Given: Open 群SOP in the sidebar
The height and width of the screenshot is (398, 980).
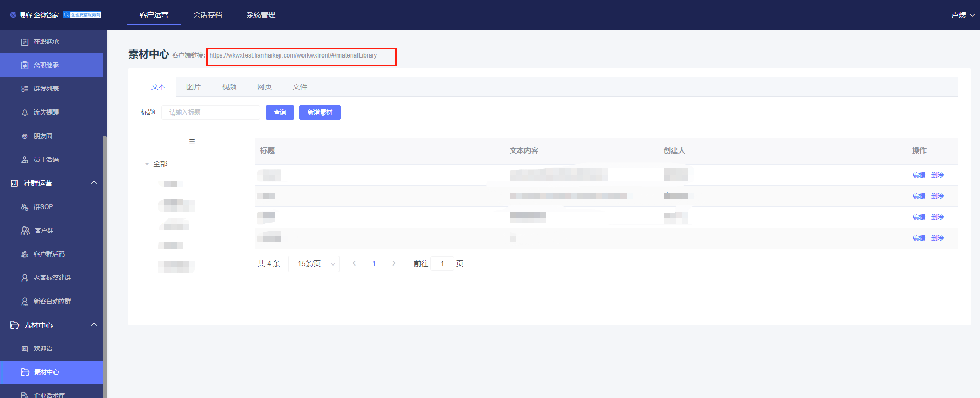Looking at the screenshot, I should [51, 207].
